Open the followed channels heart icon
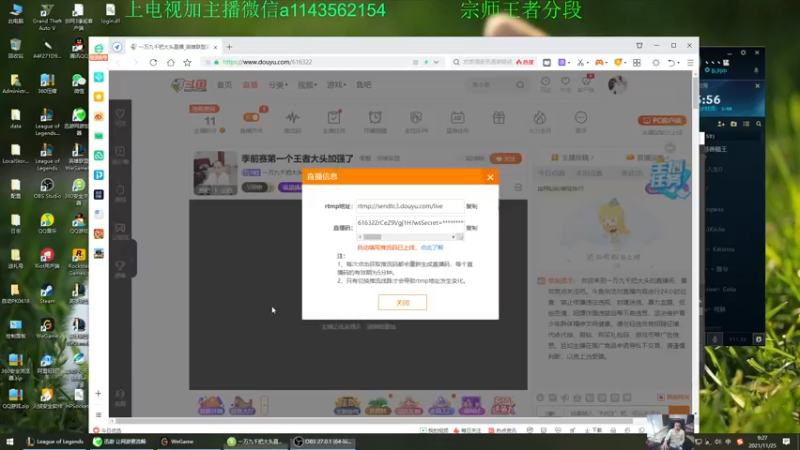800x450 pixels. pyautogui.click(x=565, y=84)
